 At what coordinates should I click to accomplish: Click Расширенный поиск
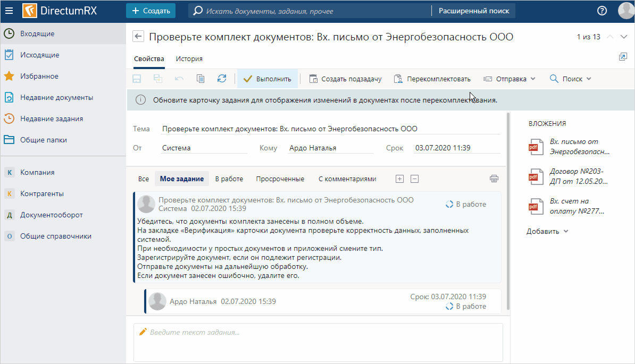coord(474,11)
